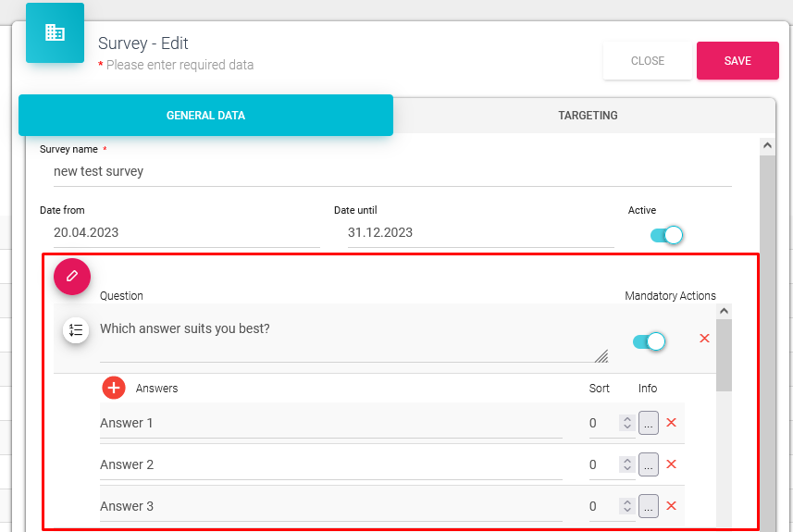This screenshot has width=793, height=532.
Task: Select the General Data tab
Action: (205, 116)
